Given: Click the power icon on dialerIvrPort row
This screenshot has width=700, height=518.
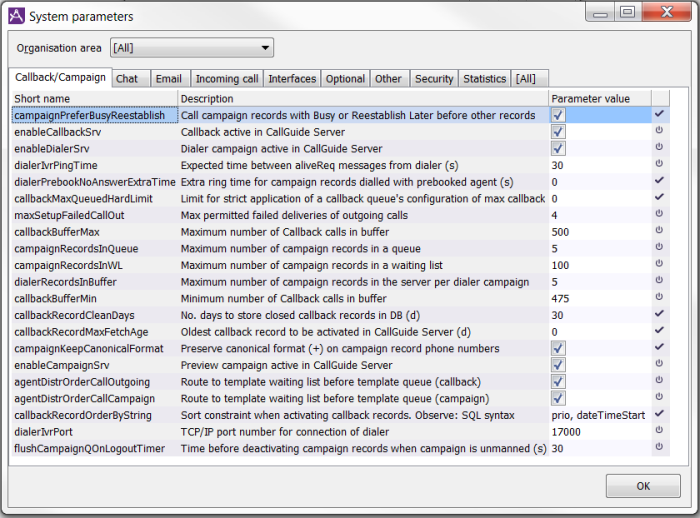Looking at the screenshot, I should [x=658, y=432].
